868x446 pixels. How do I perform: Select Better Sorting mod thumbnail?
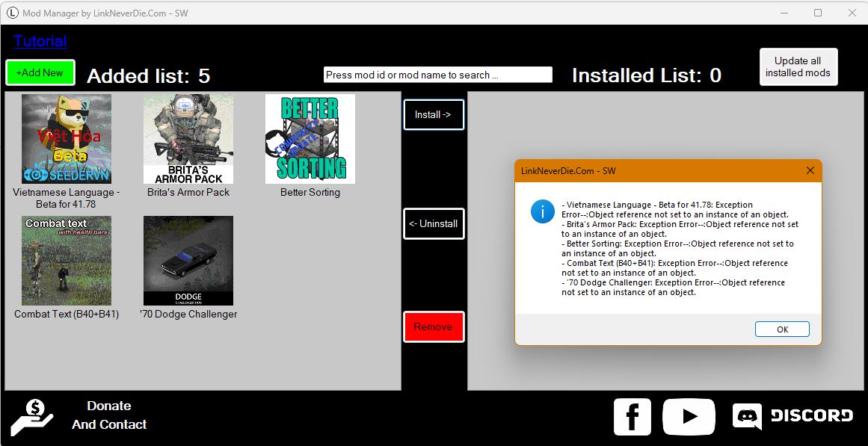310,139
